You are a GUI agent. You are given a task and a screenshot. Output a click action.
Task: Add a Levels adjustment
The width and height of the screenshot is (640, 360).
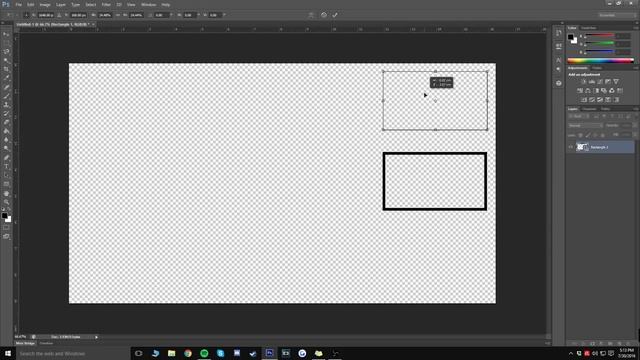(x=592, y=82)
